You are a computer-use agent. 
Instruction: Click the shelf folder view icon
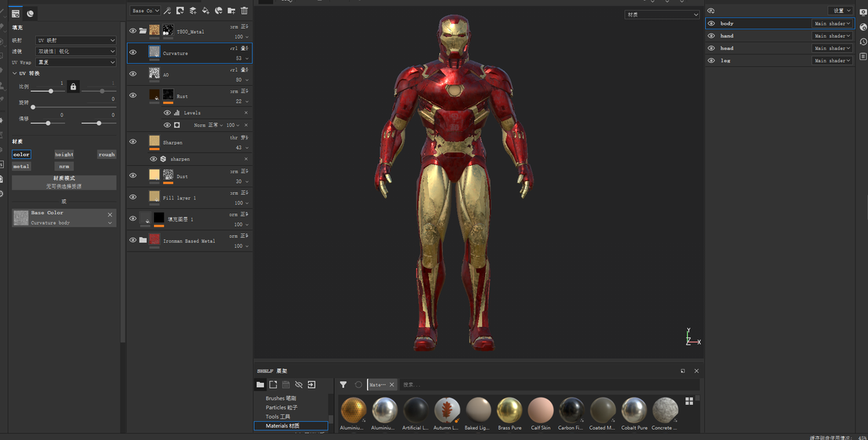point(260,385)
